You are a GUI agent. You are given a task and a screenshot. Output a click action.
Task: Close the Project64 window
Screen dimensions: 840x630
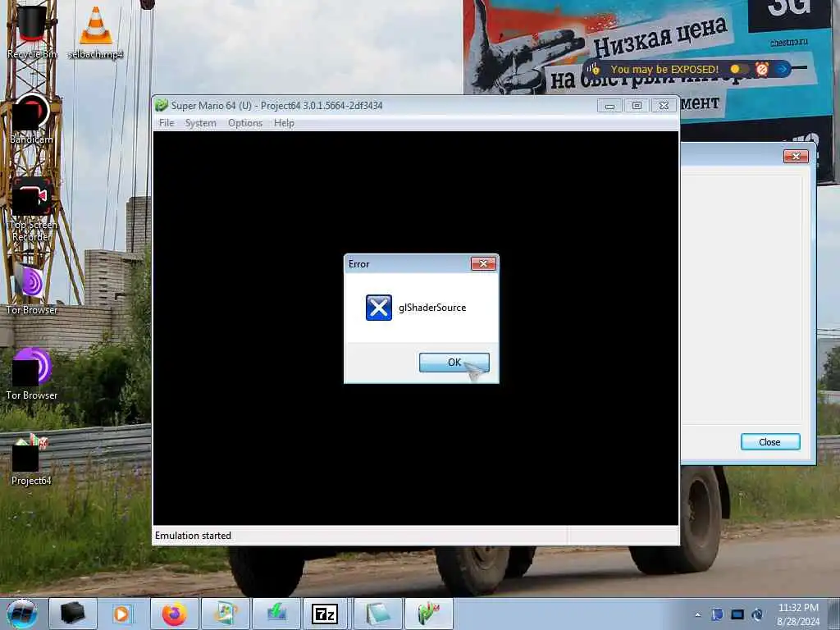[x=663, y=106]
